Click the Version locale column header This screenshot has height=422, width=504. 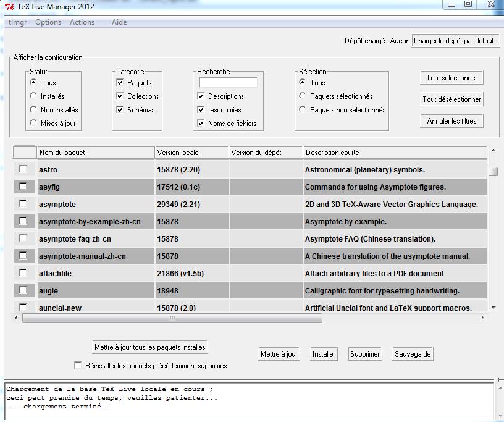(192, 153)
